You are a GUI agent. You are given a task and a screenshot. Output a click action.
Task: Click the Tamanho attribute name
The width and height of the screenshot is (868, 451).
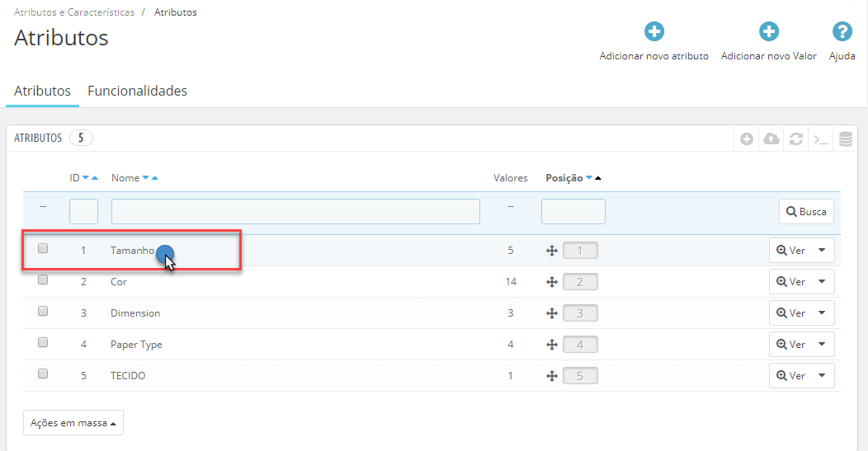(x=132, y=251)
